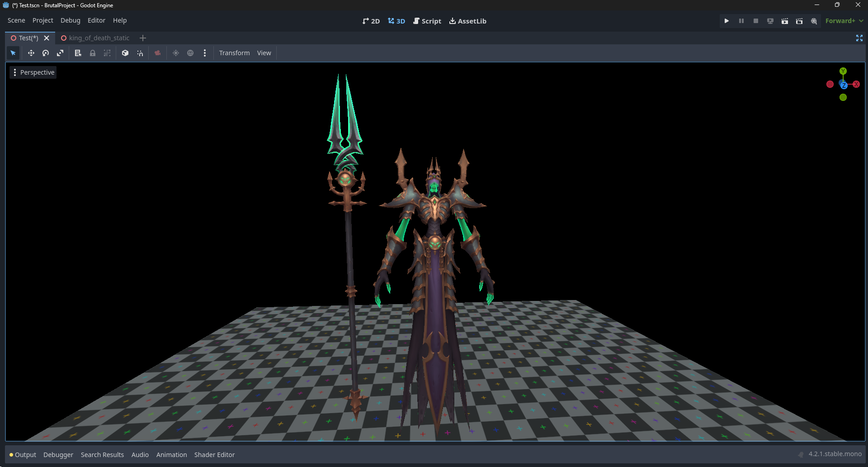
Task: Open the AssetLib workspace
Action: (x=468, y=21)
